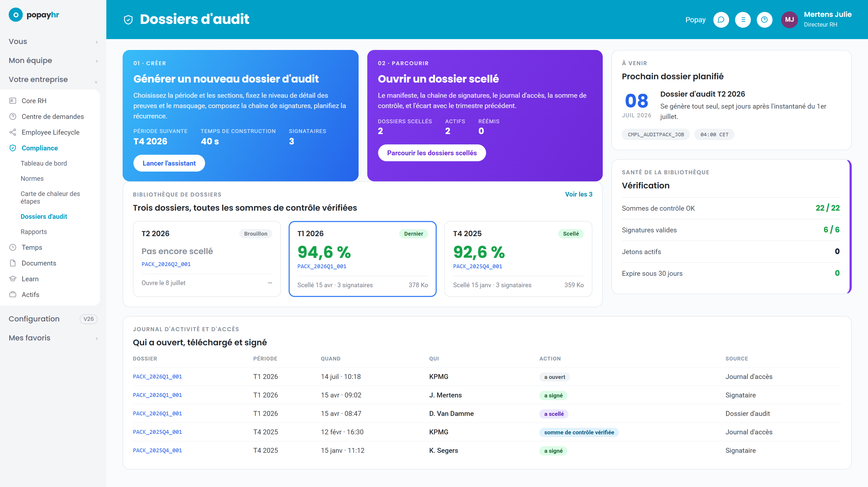
Task: Open Tableau de bord submenu item
Action: click(x=44, y=163)
